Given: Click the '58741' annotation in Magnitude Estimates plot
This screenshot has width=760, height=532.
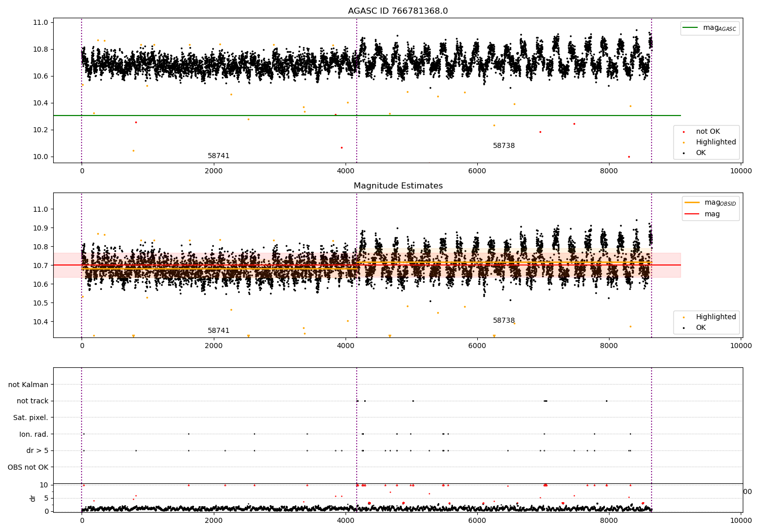Looking at the screenshot, I should pyautogui.click(x=218, y=331).
